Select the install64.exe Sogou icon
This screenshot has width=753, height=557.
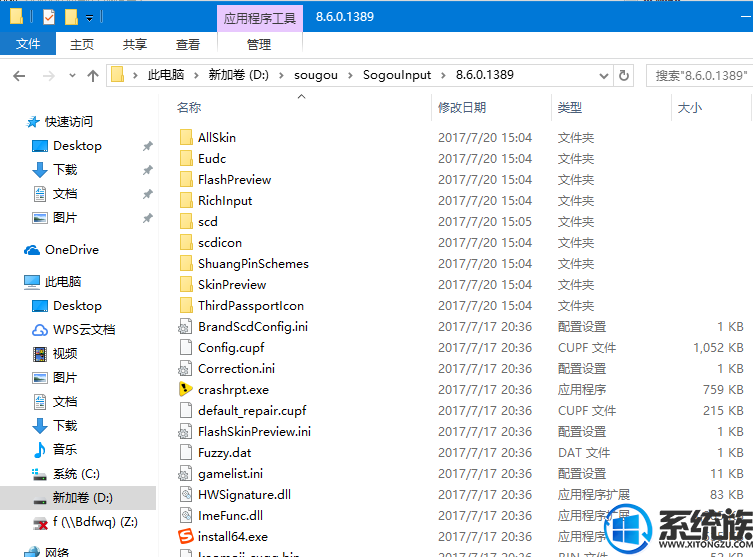click(185, 537)
